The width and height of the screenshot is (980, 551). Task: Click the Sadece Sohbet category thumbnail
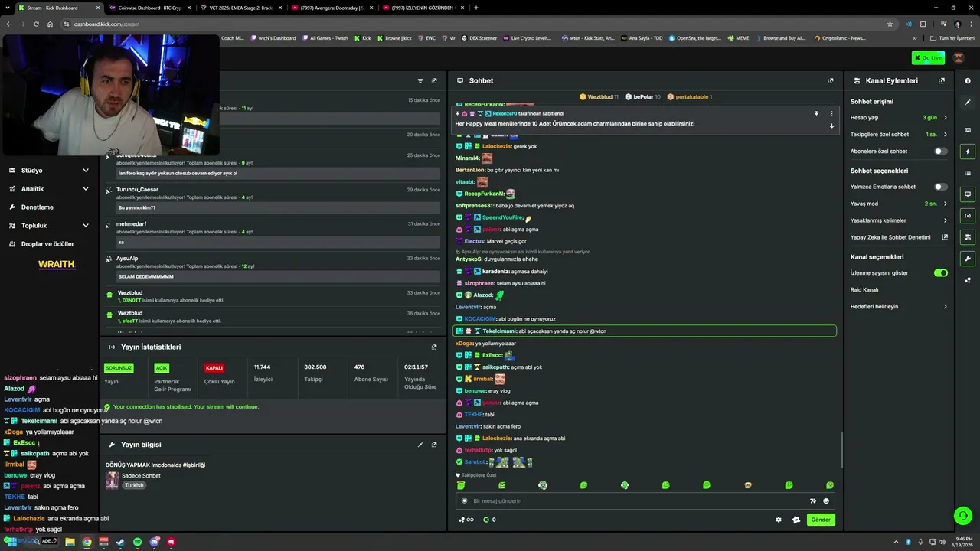(x=112, y=480)
